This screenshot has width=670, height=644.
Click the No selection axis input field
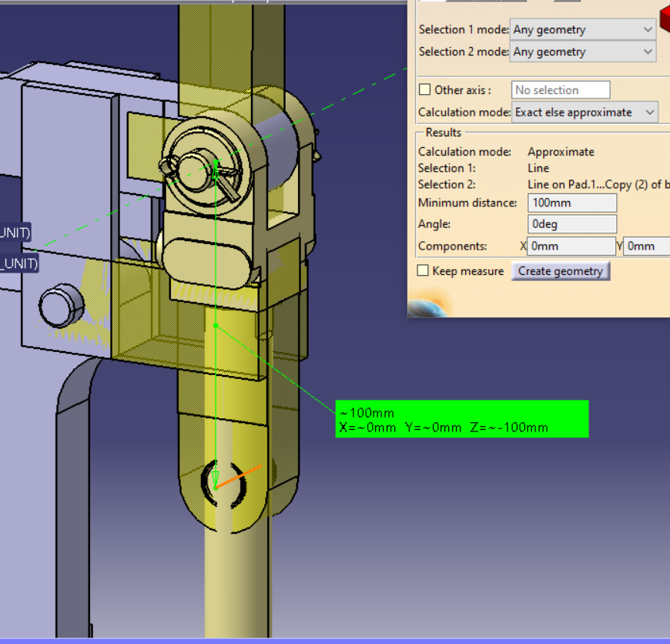click(x=561, y=89)
